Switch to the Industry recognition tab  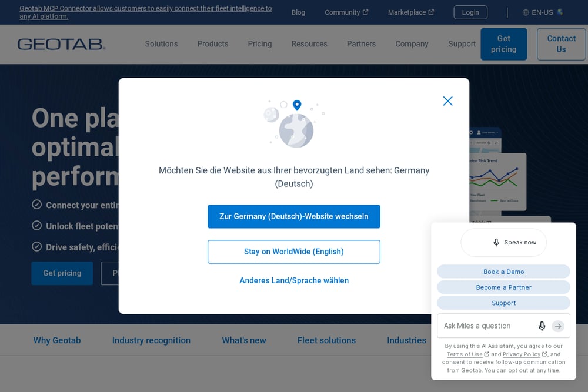pyautogui.click(x=151, y=340)
